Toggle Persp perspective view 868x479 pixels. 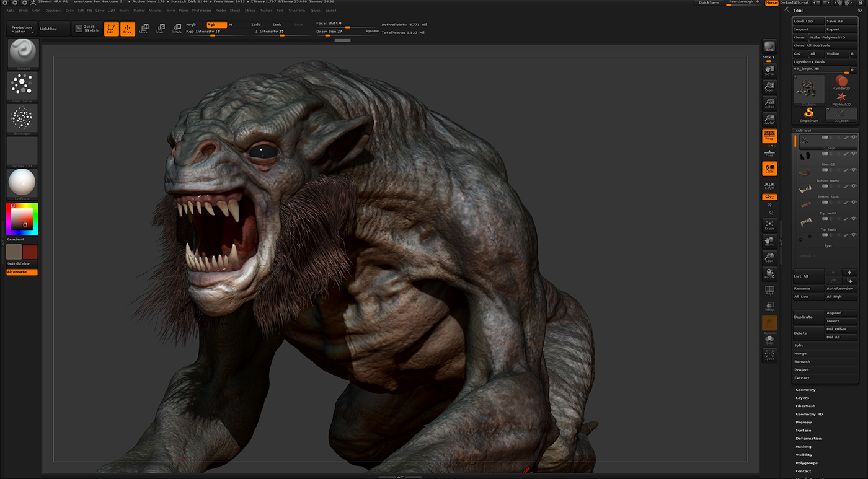(769, 136)
